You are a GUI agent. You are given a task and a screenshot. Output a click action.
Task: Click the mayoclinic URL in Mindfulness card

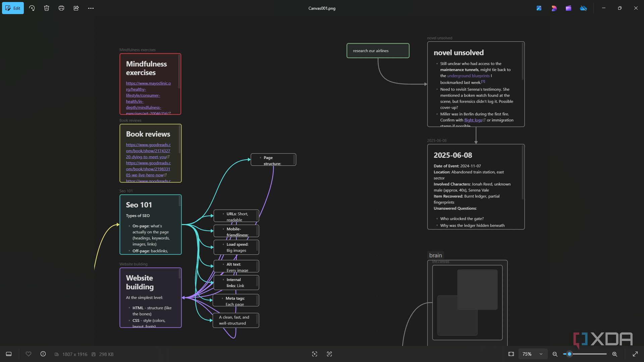point(148,98)
